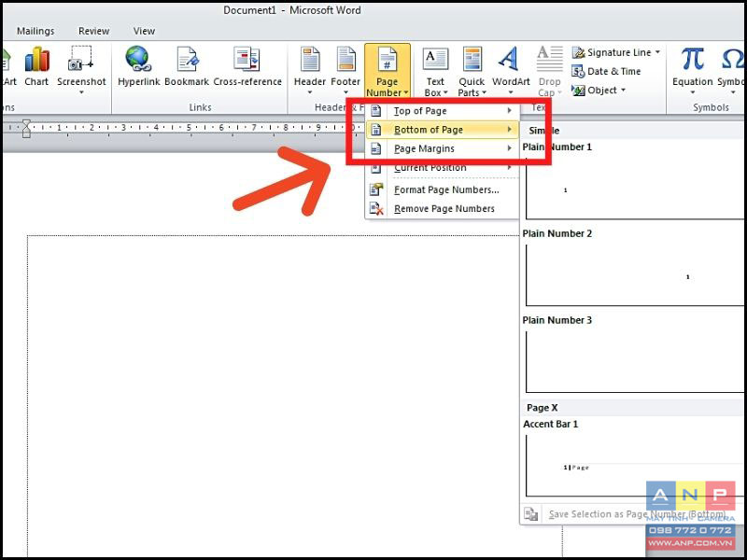The width and height of the screenshot is (747, 560).
Task: Click the Save Selection icon
Action: pos(530,514)
